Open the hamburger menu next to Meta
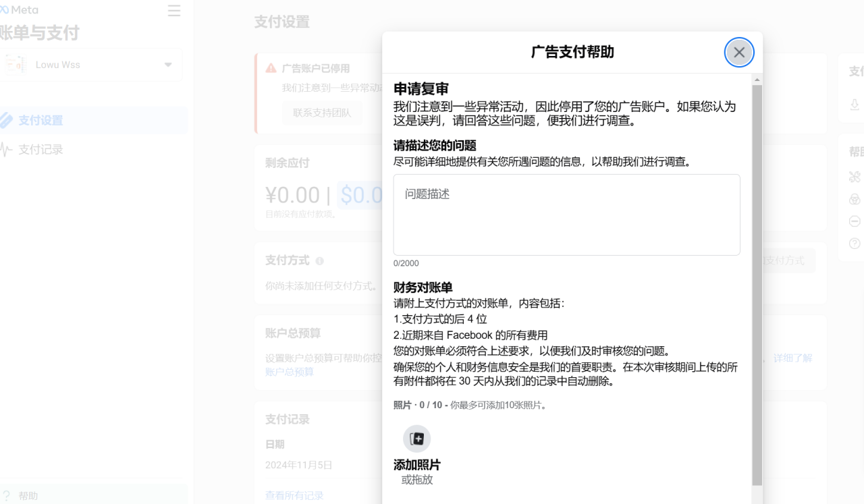The height and width of the screenshot is (504, 864). pyautogui.click(x=174, y=11)
